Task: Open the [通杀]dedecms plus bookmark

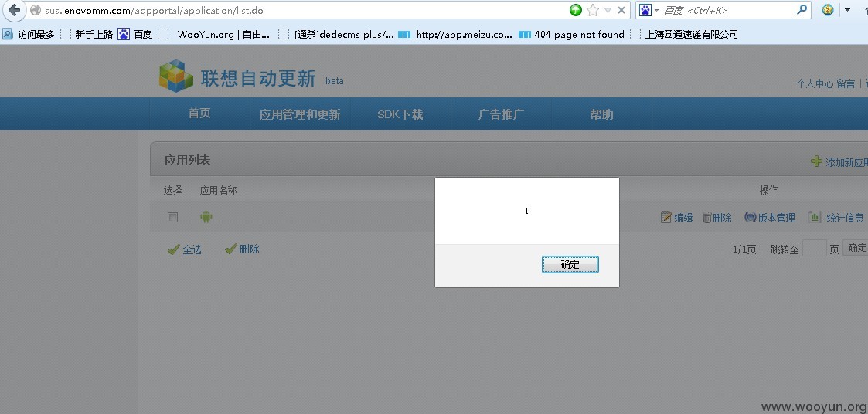Action: [x=336, y=34]
